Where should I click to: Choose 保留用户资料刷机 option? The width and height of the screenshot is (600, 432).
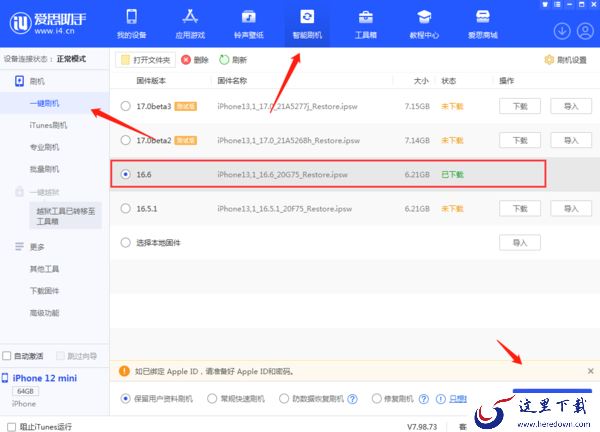tap(125, 399)
